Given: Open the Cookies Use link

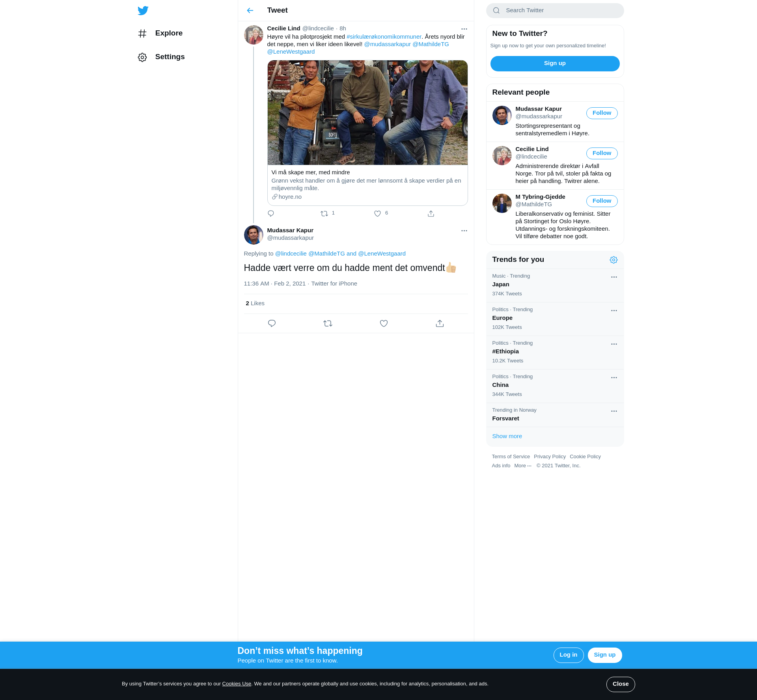Looking at the screenshot, I should [x=237, y=684].
